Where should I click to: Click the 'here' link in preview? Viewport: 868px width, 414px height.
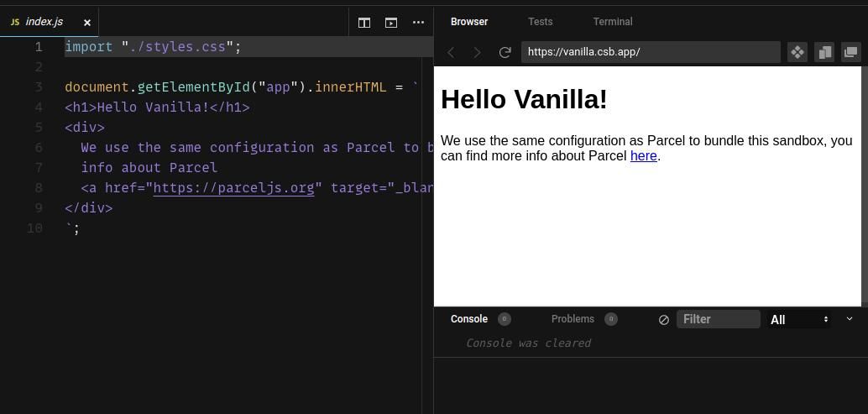point(643,155)
